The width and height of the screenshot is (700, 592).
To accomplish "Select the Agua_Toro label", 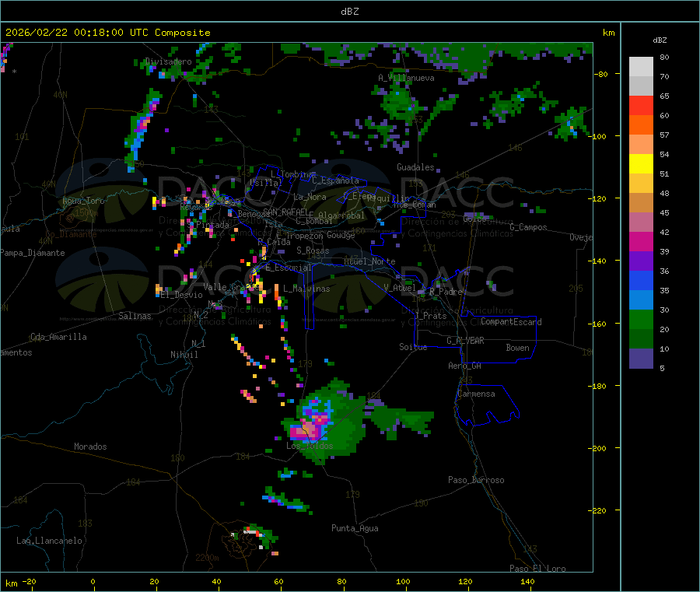I will (83, 201).
